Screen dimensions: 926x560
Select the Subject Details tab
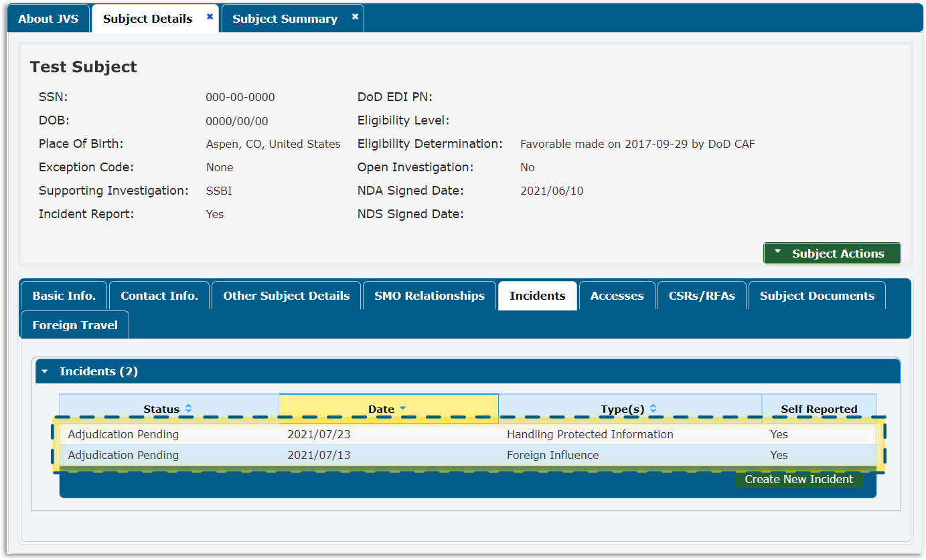(x=148, y=19)
